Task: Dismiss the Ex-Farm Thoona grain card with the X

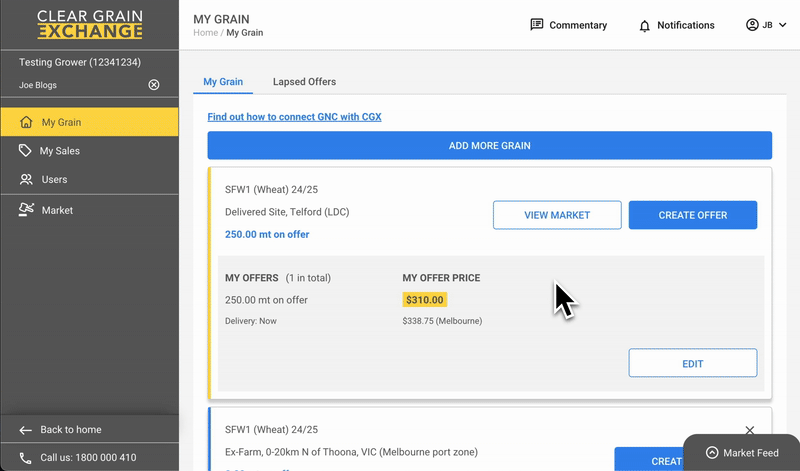Action: 749,430
